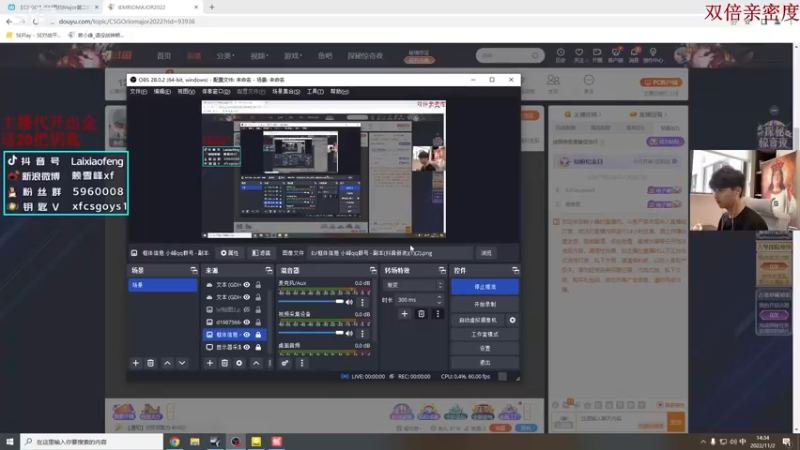
Task: Expand 分类 dropdown in Douyu nav
Action: point(225,56)
